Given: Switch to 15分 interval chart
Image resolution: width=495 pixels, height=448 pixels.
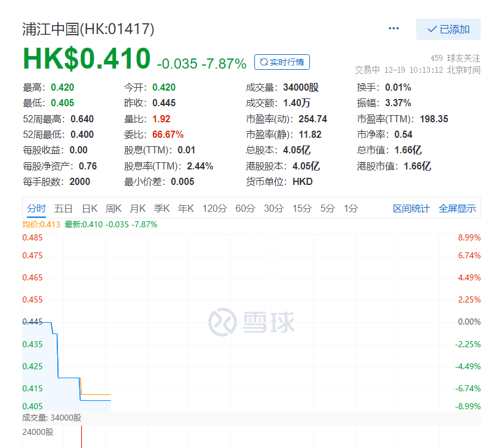Looking at the screenshot, I should pyautogui.click(x=302, y=208).
